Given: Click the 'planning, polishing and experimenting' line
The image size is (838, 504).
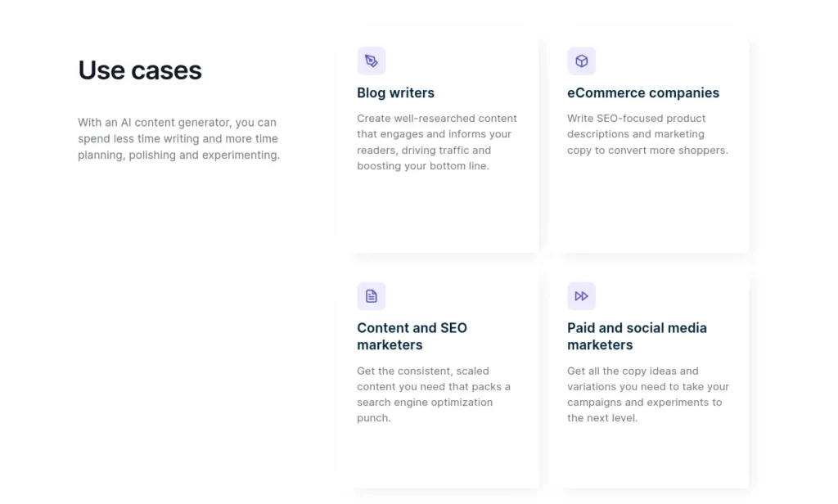Looking at the screenshot, I should [x=178, y=155].
